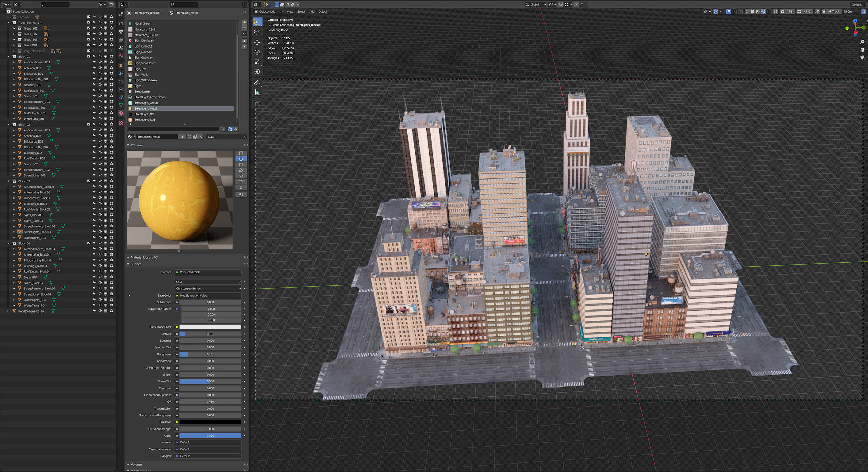Open the Modifier properties wrench tab
This screenshot has width=868, height=472.
pos(121,74)
